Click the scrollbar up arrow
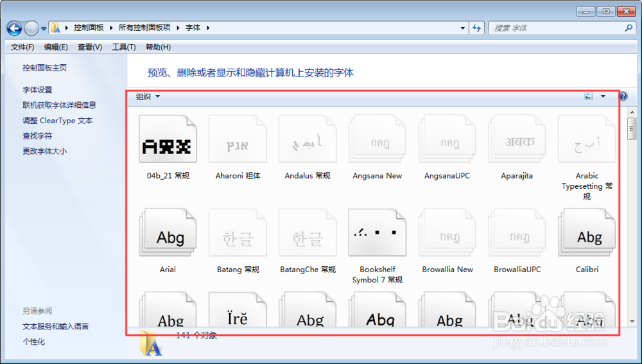The width and height of the screenshot is (642, 364). (632, 111)
